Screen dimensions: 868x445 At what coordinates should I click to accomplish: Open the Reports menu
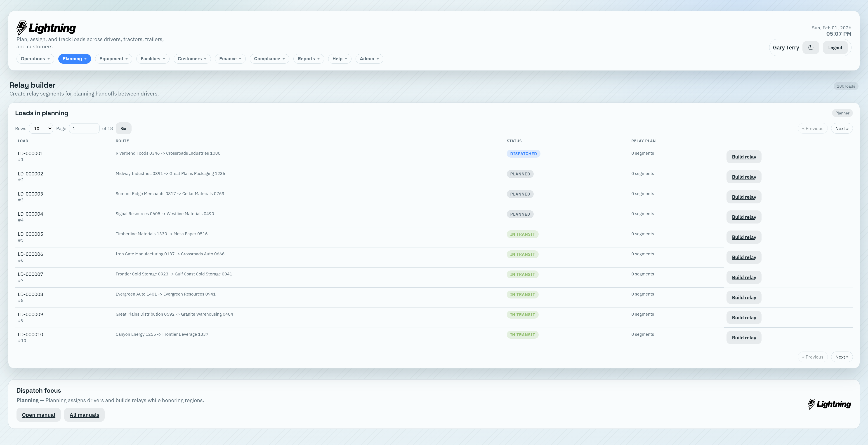coord(308,58)
